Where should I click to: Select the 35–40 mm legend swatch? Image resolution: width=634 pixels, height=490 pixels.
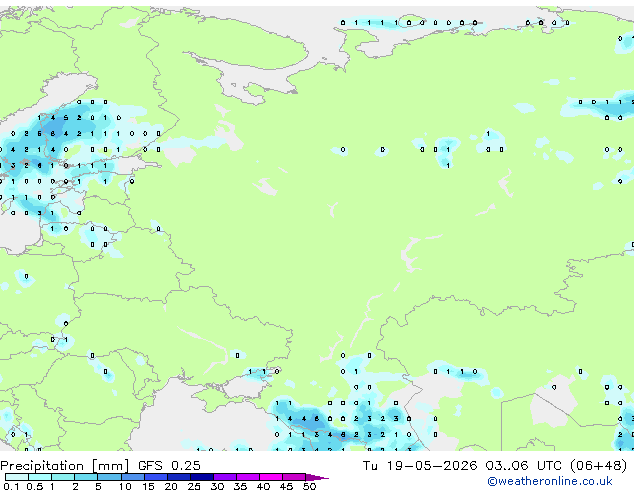pyautogui.click(x=248, y=477)
